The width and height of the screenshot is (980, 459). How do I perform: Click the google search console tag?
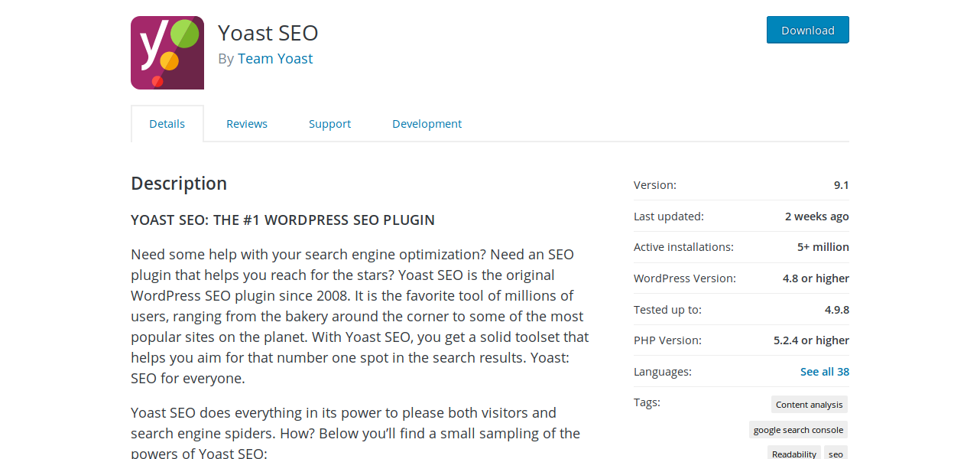click(799, 430)
